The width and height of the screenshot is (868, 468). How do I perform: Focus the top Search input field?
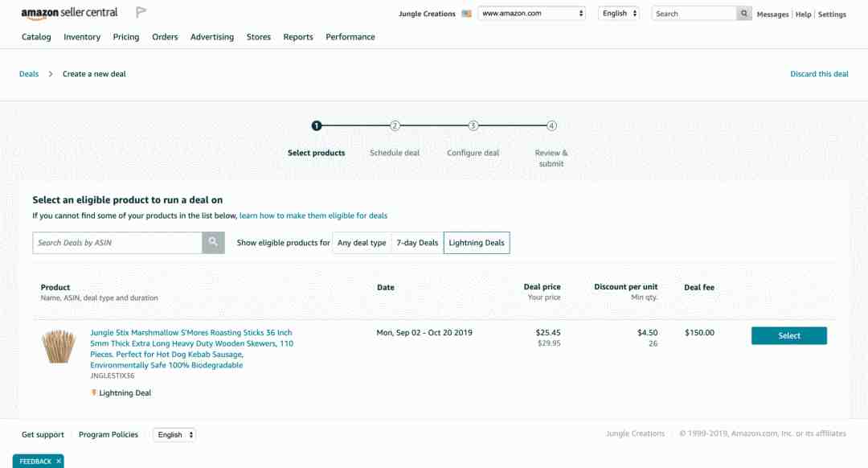(x=694, y=14)
